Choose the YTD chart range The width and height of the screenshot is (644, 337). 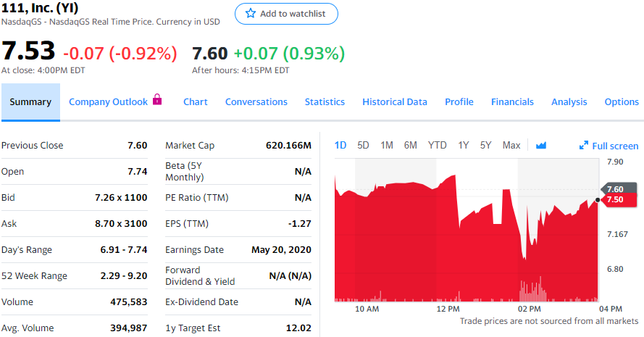[x=437, y=146]
